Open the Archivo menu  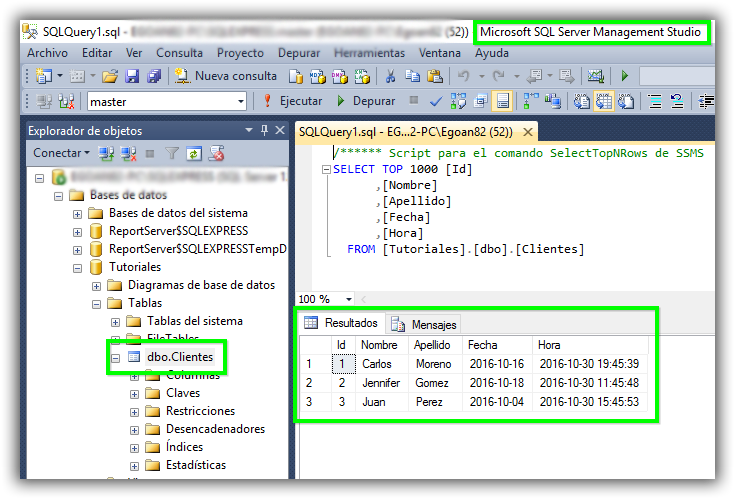(47, 53)
